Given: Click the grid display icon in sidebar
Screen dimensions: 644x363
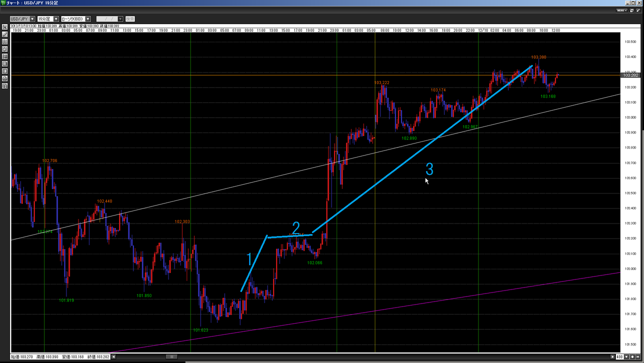Looking at the screenshot, I should (x=5, y=56).
